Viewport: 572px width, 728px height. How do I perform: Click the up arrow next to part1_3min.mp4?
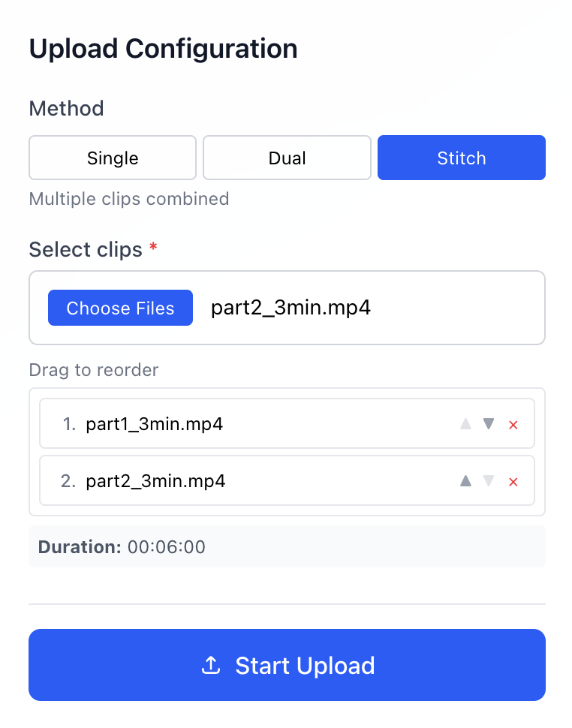pos(465,423)
